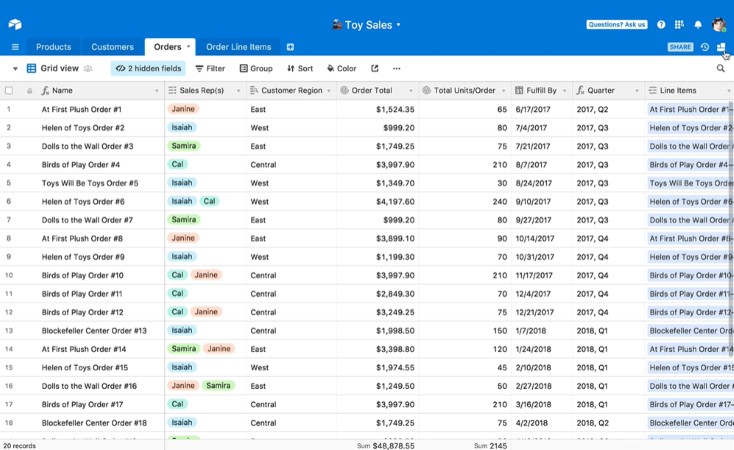Screen dimensions: 734x450
Task: Click the Customer Region lookup field icon
Action: point(254,90)
